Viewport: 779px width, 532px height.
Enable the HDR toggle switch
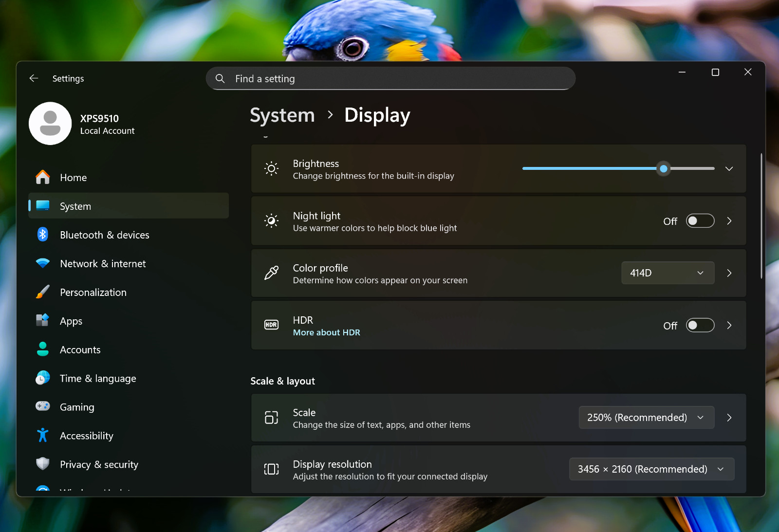pos(700,325)
